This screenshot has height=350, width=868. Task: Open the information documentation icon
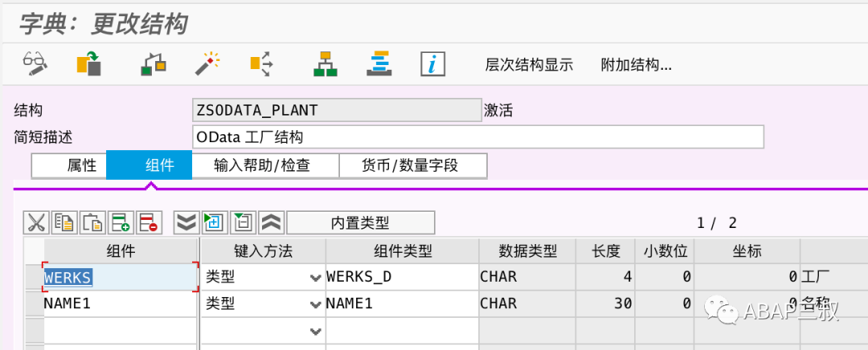pyautogui.click(x=433, y=64)
